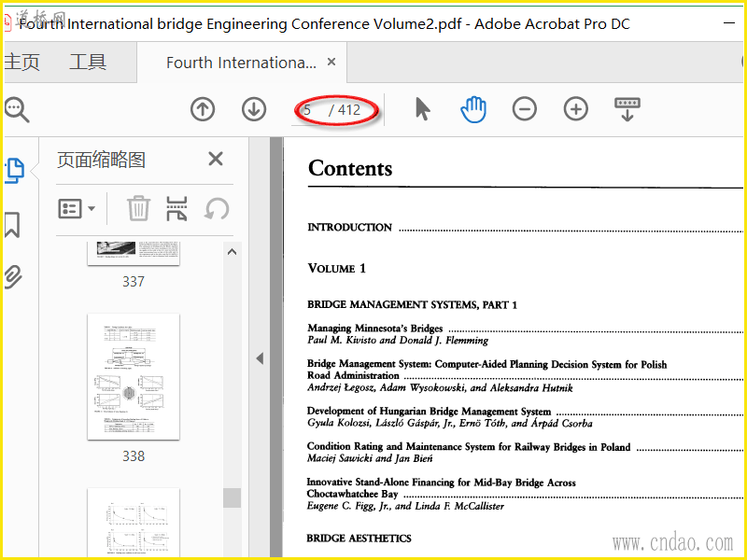Click Development of Hungarian Bridge Management System
The image size is (747, 560).
pos(429,411)
